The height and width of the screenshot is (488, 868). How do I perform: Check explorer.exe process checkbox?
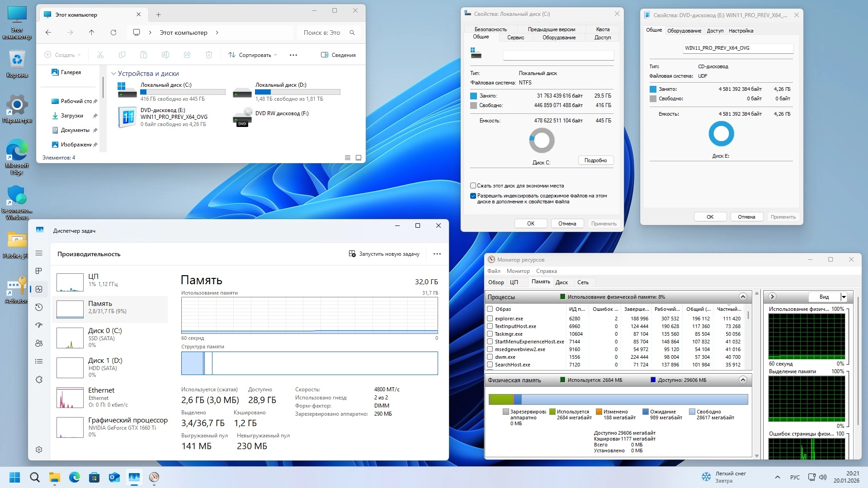490,319
